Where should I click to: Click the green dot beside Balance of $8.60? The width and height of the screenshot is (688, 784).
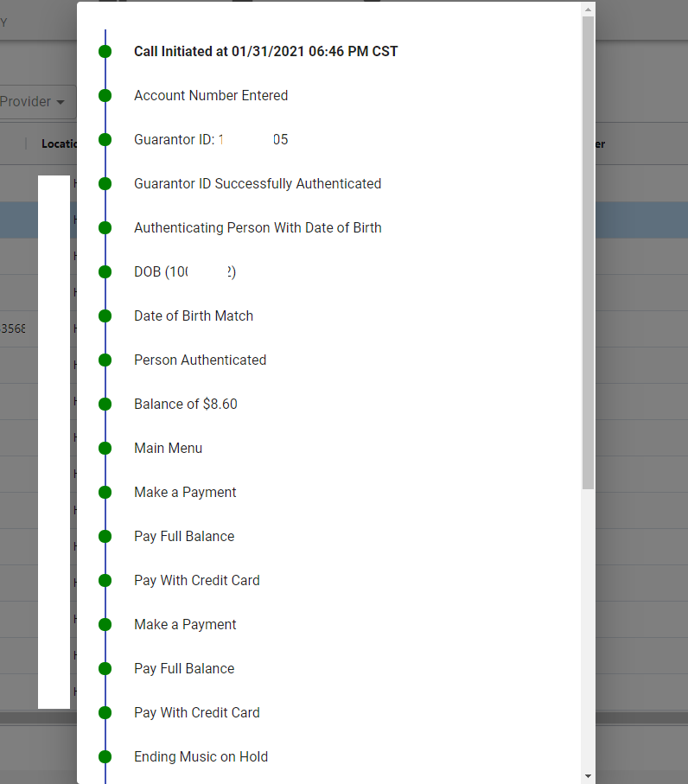point(105,405)
